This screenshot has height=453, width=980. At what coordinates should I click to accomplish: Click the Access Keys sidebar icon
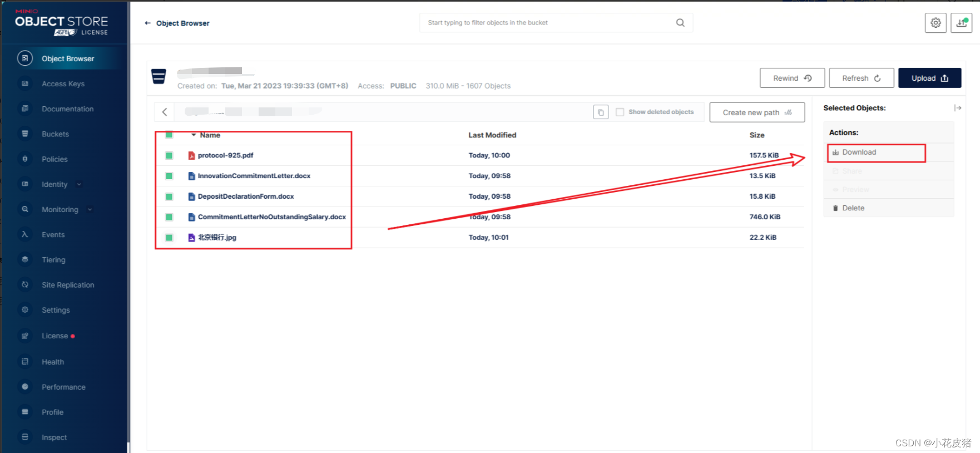pos(25,83)
